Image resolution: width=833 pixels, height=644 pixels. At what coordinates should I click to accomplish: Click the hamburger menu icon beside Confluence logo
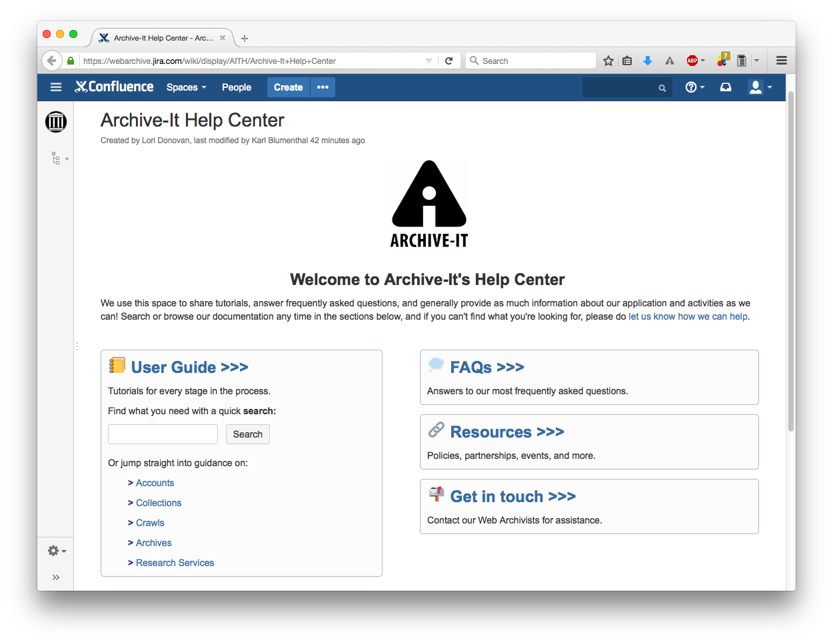(x=56, y=87)
